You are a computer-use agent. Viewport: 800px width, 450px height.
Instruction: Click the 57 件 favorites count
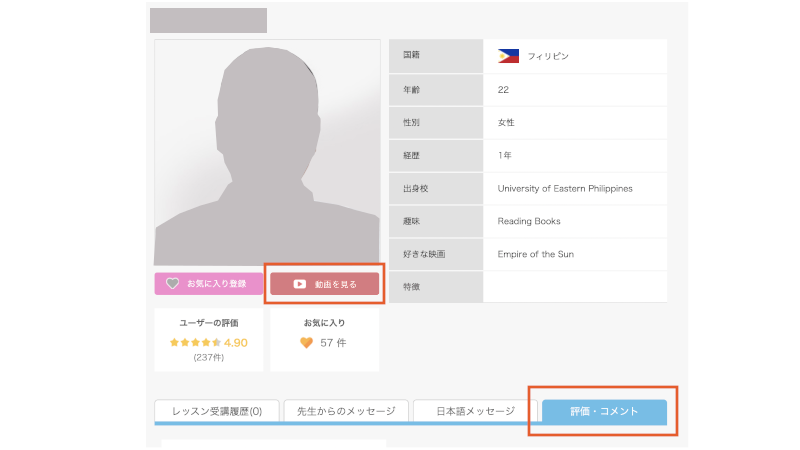333,343
